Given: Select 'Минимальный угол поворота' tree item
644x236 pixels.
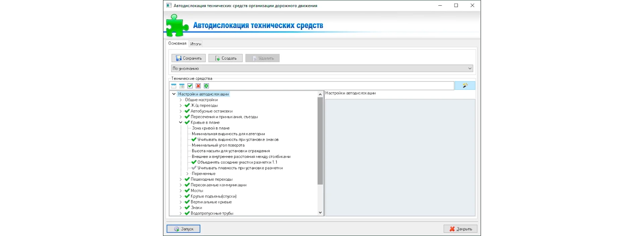Looking at the screenshot, I should click(218, 145).
